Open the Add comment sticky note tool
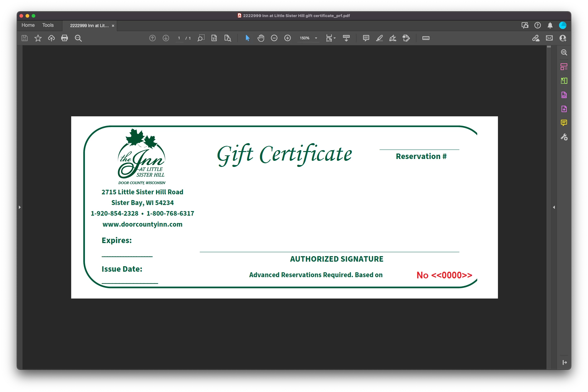 click(x=366, y=38)
